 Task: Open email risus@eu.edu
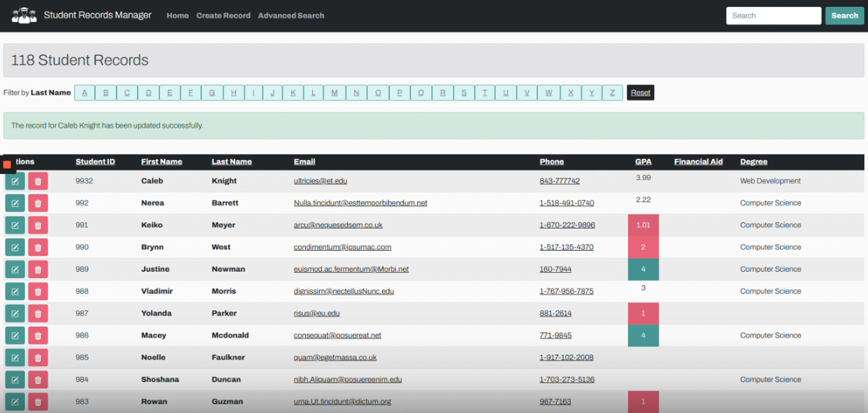click(x=317, y=313)
